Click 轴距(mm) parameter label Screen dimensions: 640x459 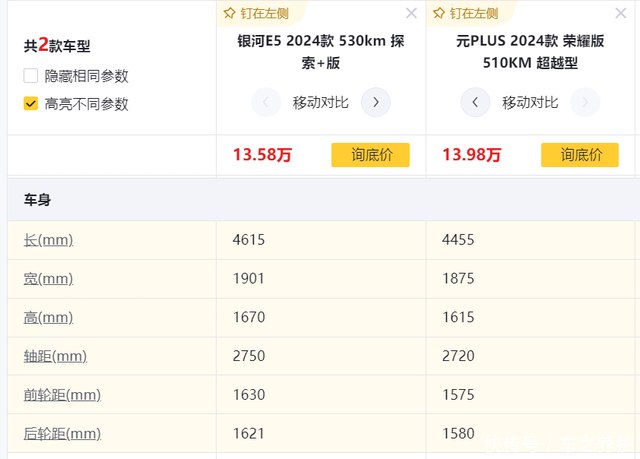pyautogui.click(x=55, y=356)
